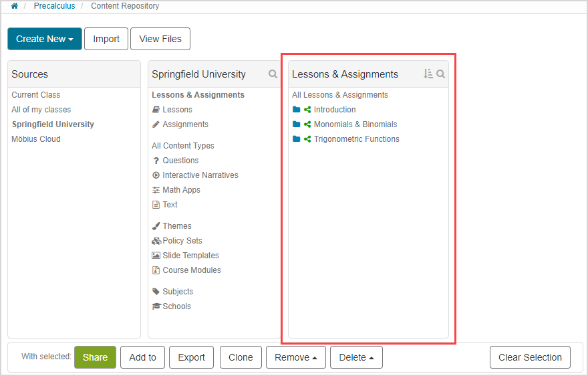Click the home icon in breadcrumb
588x376 pixels.
[x=14, y=6]
